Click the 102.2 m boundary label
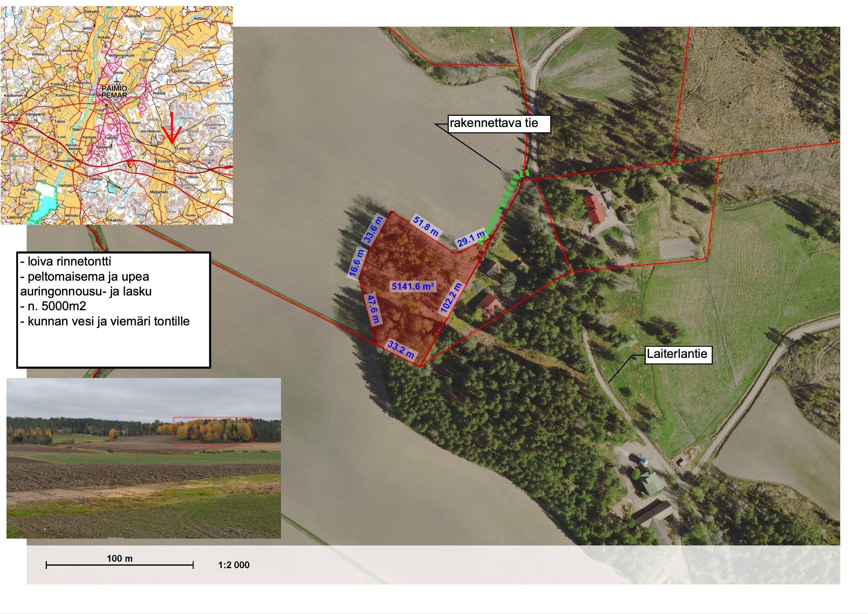The image size is (868, 614). pyautogui.click(x=451, y=297)
